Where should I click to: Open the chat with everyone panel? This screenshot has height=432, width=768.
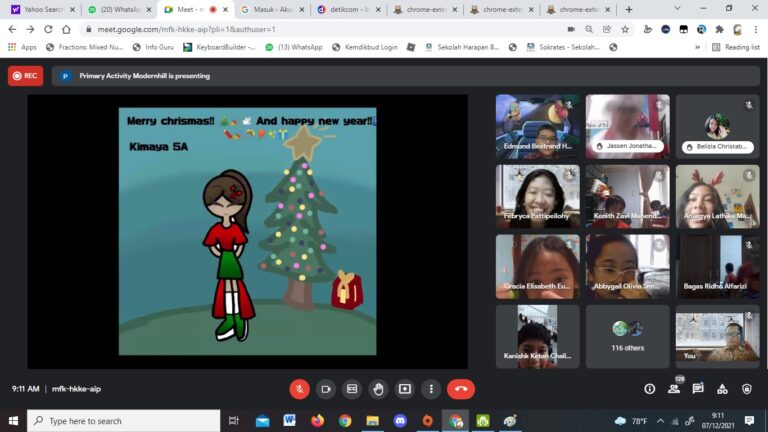click(x=698, y=389)
